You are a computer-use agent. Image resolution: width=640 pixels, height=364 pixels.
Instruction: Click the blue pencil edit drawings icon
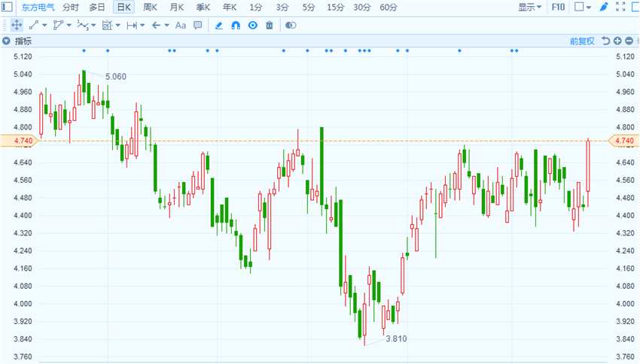pos(219,26)
